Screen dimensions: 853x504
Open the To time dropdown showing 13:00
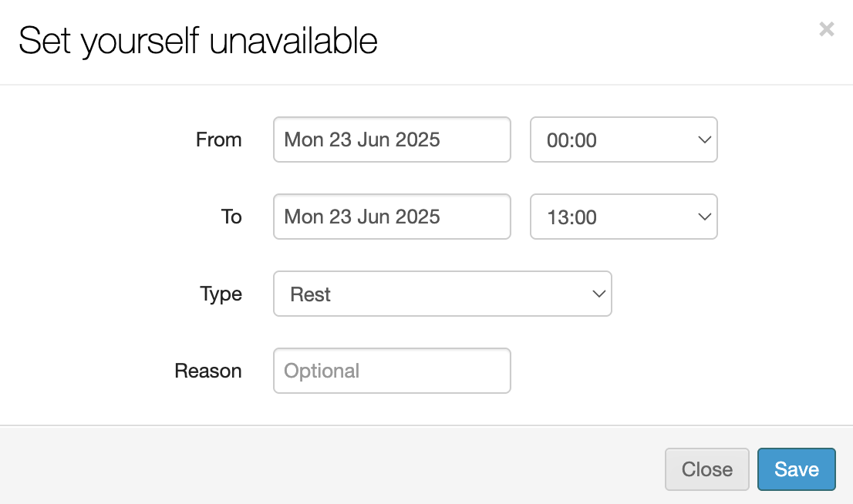coord(623,217)
